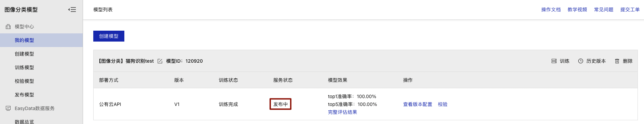Click the 模型中心 building icon

click(x=8, y=27)
